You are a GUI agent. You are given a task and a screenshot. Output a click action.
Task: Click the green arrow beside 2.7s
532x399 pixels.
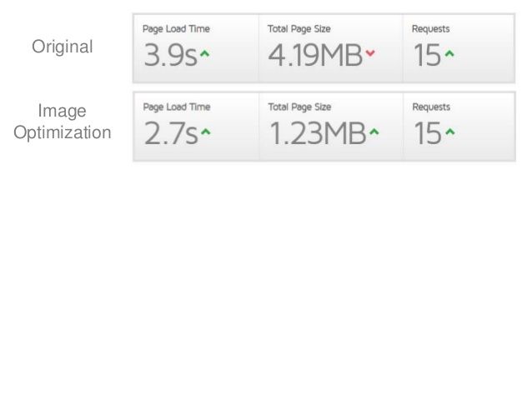[204, 133]
